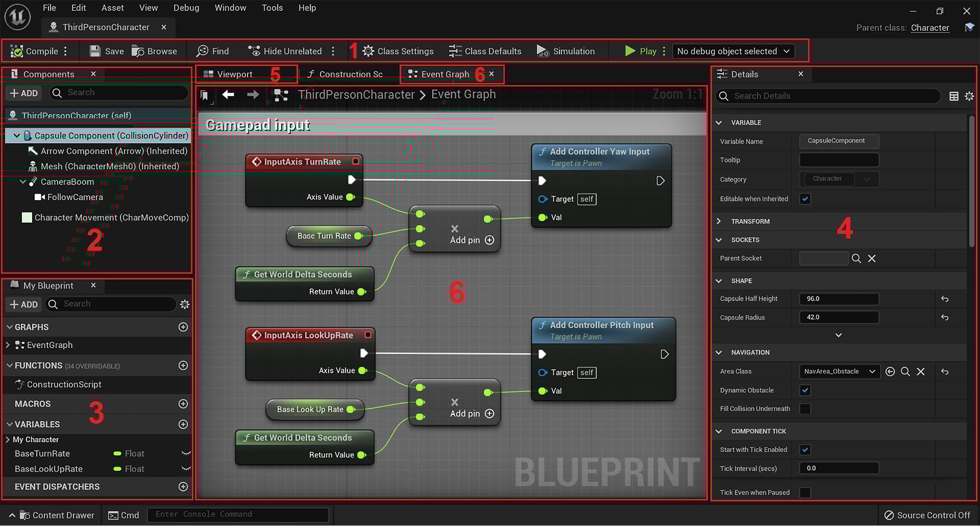Open Class Settings gear
The width and height of the screenshot is (980, 526).
click(x=368, y=51)
